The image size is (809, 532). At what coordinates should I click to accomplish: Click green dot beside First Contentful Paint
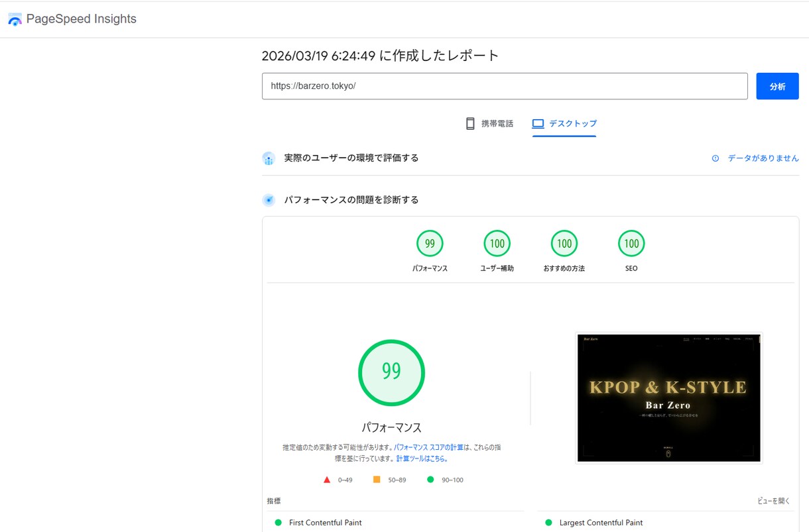click(278, 523)
